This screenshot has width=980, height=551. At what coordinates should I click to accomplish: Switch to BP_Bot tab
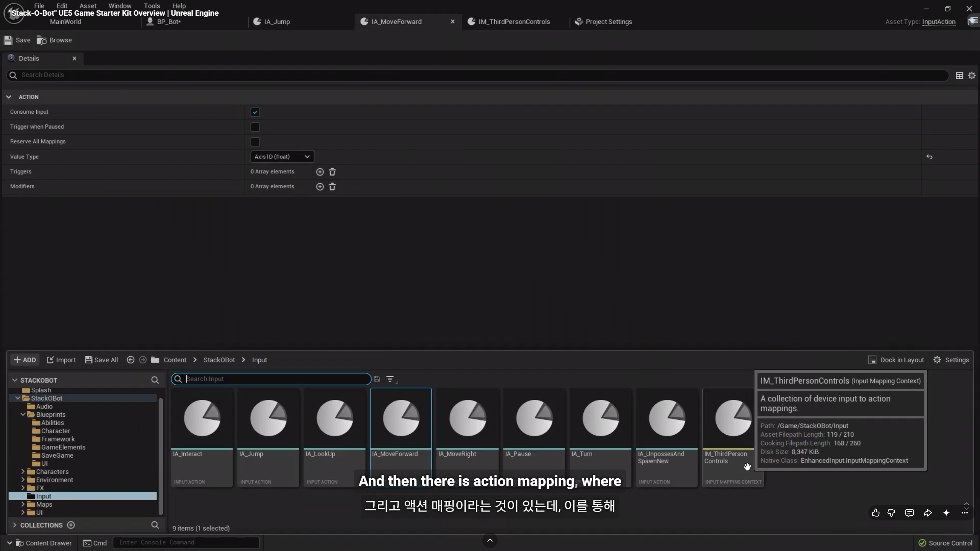pos(168,22)
